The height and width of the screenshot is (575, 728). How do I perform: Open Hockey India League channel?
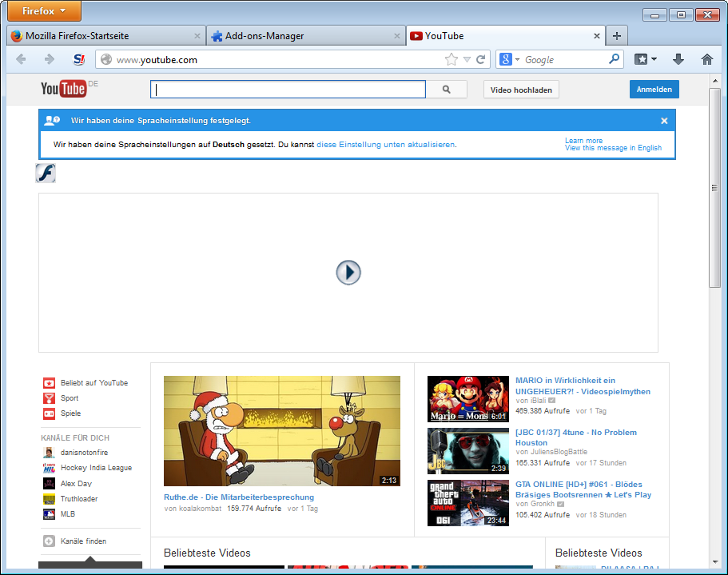pos(96,468)
